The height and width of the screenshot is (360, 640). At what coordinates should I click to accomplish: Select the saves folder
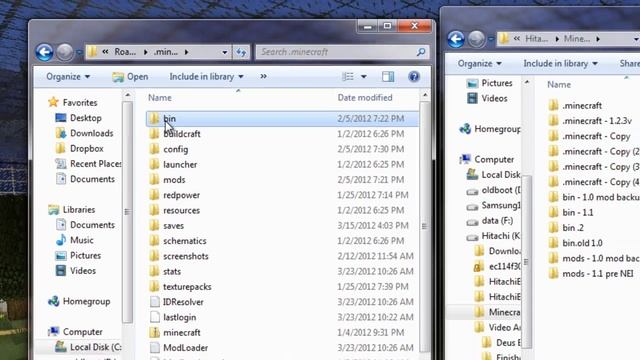(282, 226)
